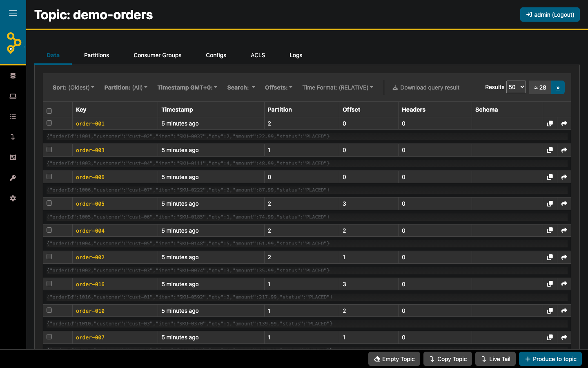
Task: Open the hamburger sidebar menu
Action: point(13,13)
